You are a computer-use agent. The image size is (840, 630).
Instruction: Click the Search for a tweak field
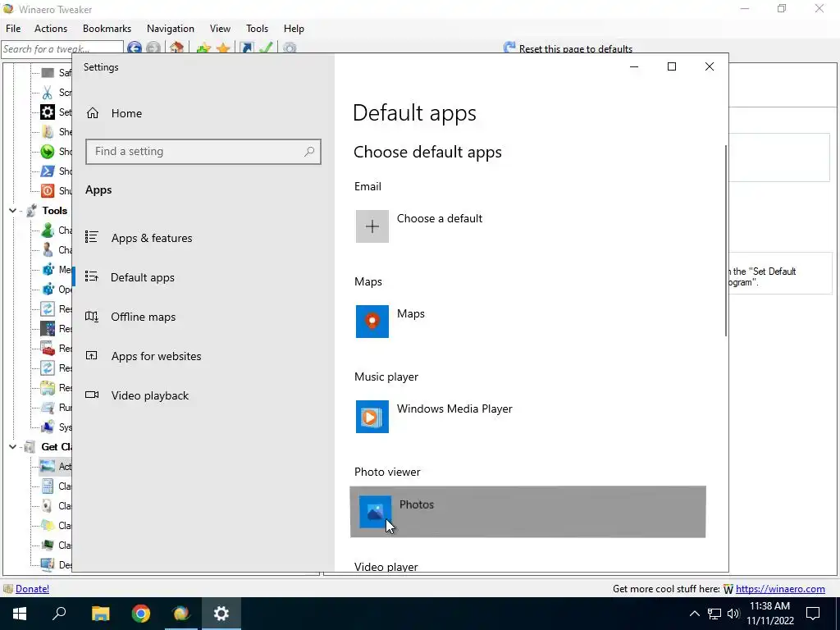tap(62, 48)
